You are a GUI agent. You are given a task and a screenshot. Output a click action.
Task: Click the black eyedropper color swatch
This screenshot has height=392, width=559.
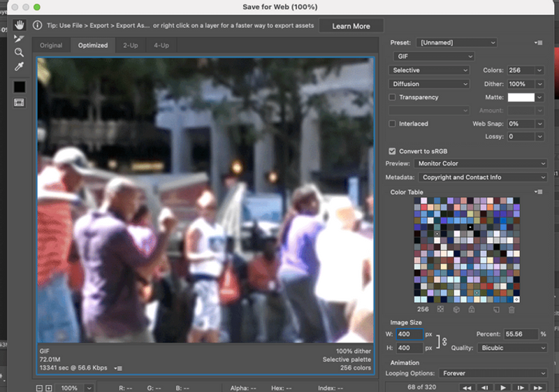(x=20, y=87)
